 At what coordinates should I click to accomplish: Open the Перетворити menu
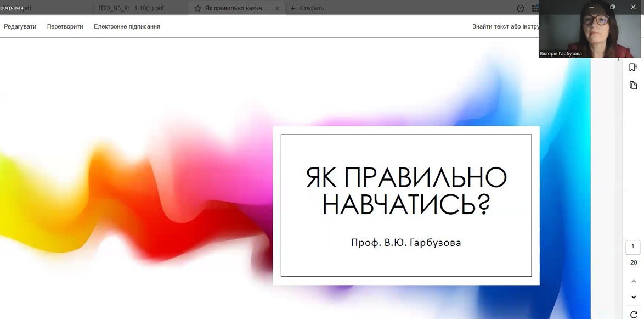[65, 26]
